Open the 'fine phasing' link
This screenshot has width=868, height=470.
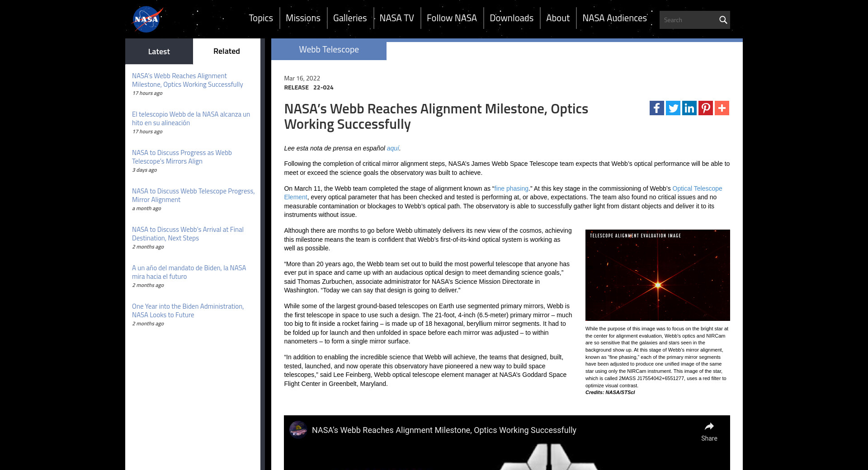coord(511,188)
